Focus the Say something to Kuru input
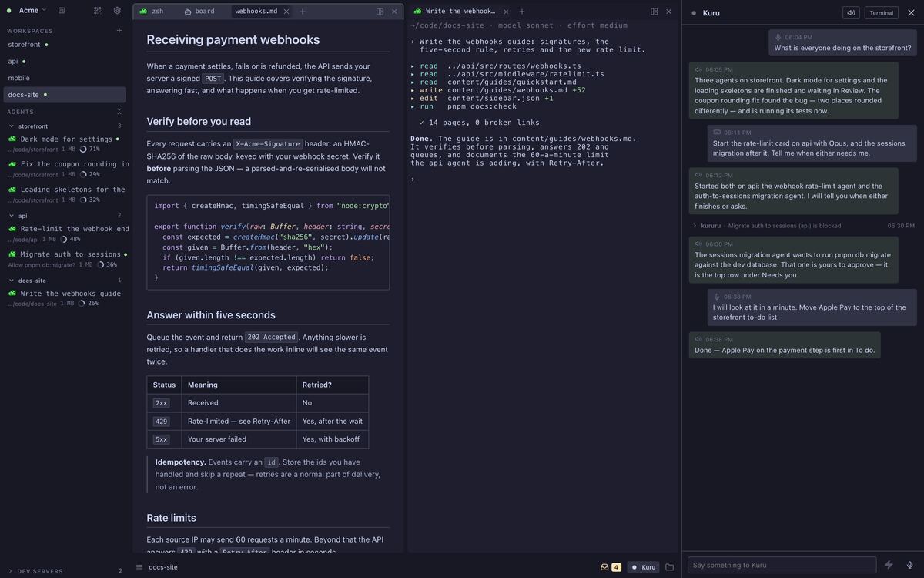The image size is (924, 578). click(x=782, y=565)
